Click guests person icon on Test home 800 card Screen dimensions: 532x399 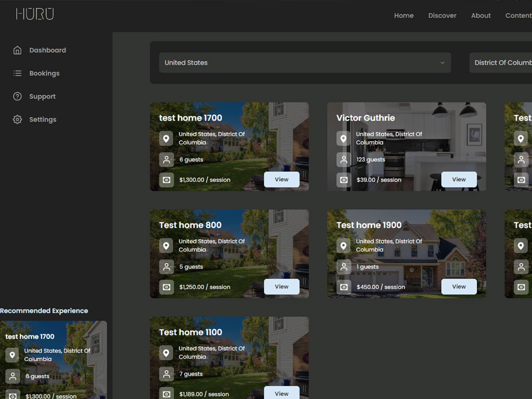(166, 267)
